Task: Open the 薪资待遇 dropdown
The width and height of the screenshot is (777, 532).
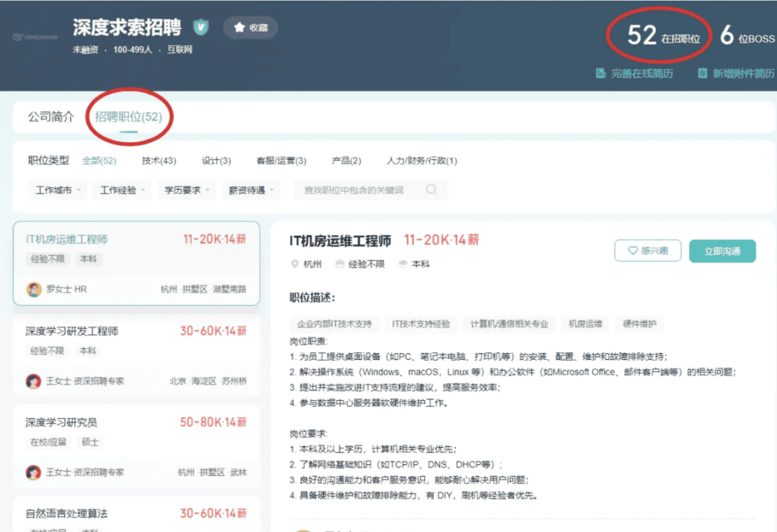Action: (x=251, y=190)
